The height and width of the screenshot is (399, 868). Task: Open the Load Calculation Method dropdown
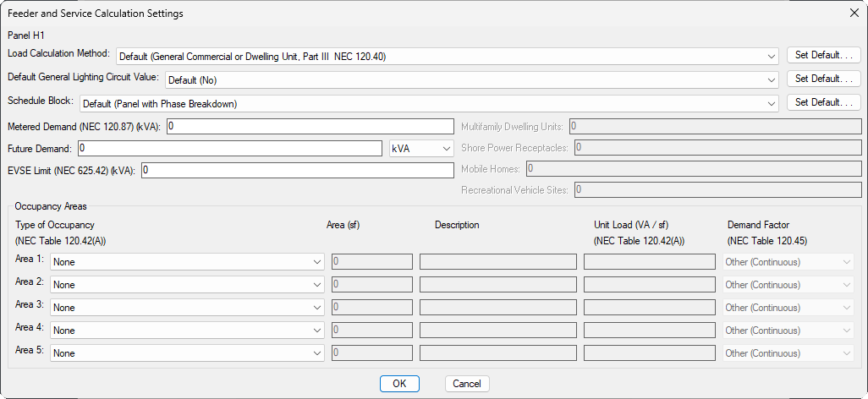pos(448,56)
